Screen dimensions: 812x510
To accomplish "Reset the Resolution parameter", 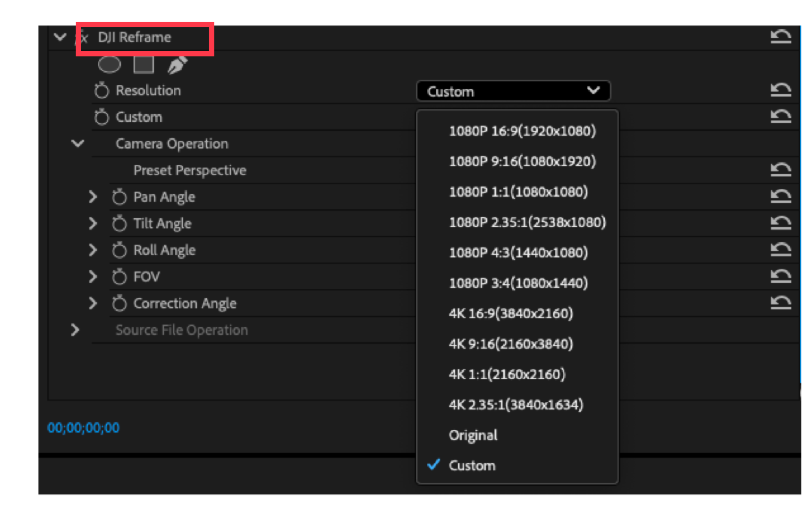I will point(780,90).
